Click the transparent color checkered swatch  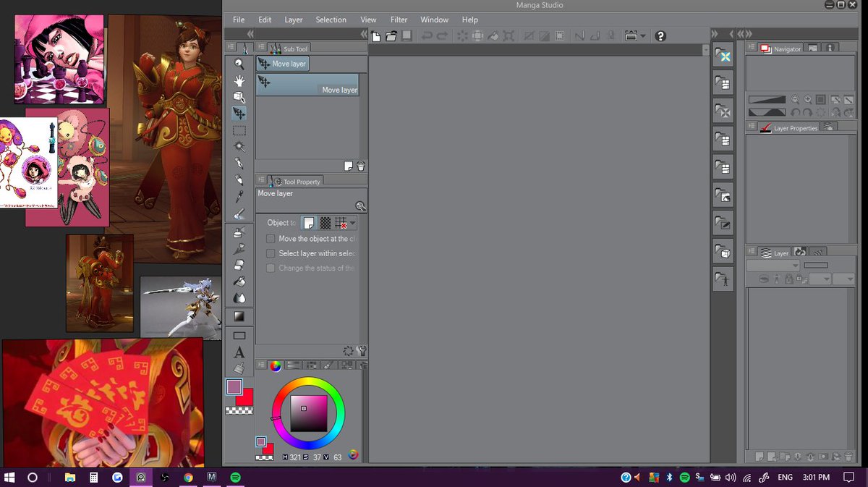[239, 410]
